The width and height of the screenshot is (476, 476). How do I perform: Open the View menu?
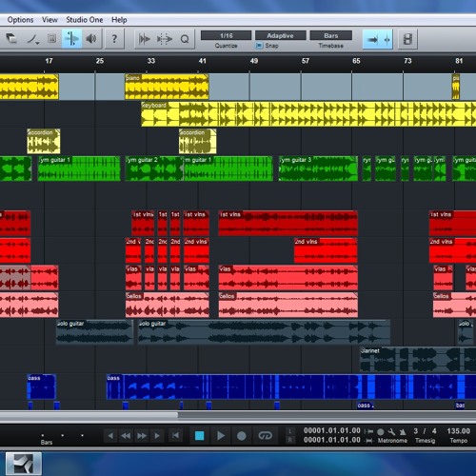tap(50, 20)
